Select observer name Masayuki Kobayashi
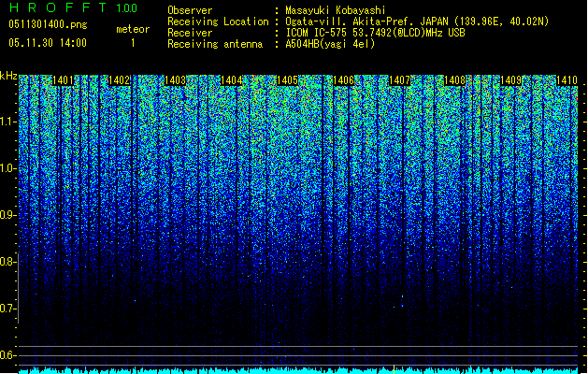Screen dimensions: 588x374 pos(336,10)
